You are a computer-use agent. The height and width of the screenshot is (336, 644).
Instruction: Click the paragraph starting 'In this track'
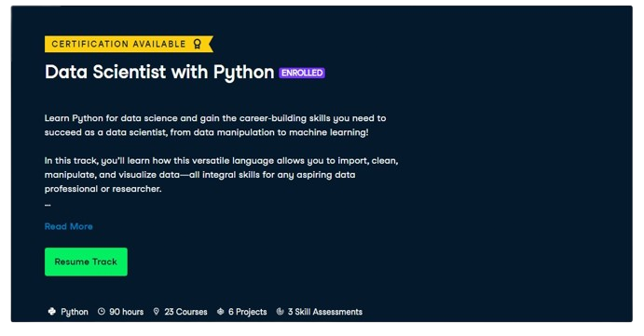222,174
